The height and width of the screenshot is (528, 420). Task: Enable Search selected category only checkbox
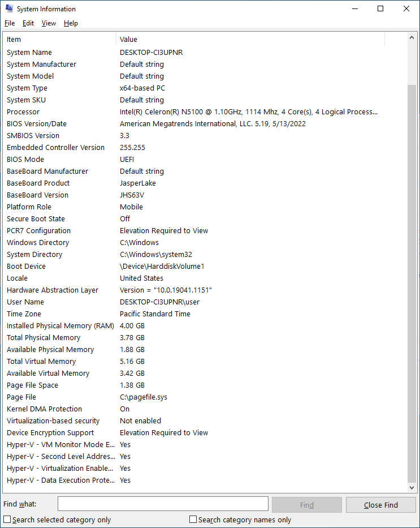(x=7, y=520)
